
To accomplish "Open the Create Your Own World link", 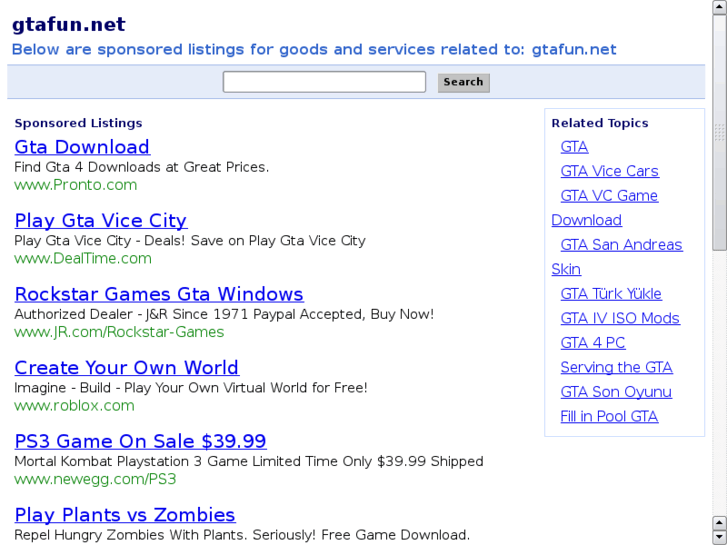I will (x=127, y=367).
